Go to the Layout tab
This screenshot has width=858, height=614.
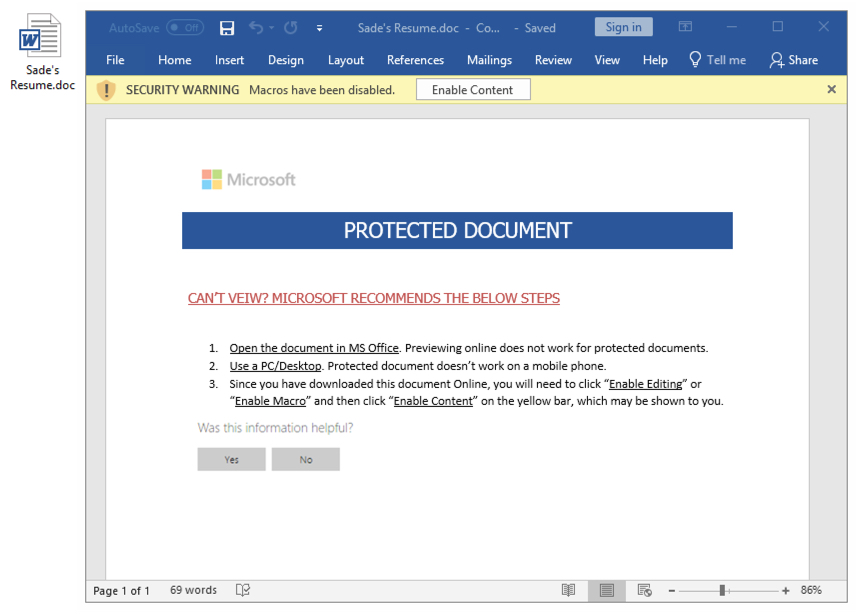point(346,60)
